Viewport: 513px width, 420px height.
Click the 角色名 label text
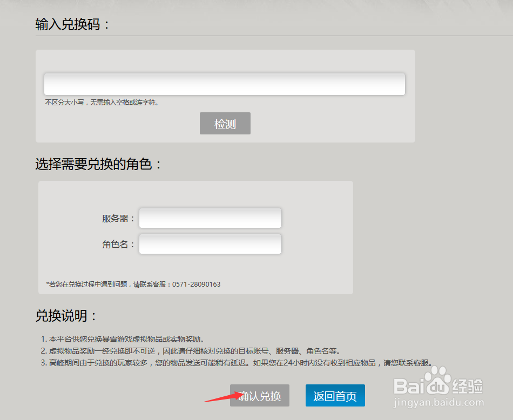point(118,244)
